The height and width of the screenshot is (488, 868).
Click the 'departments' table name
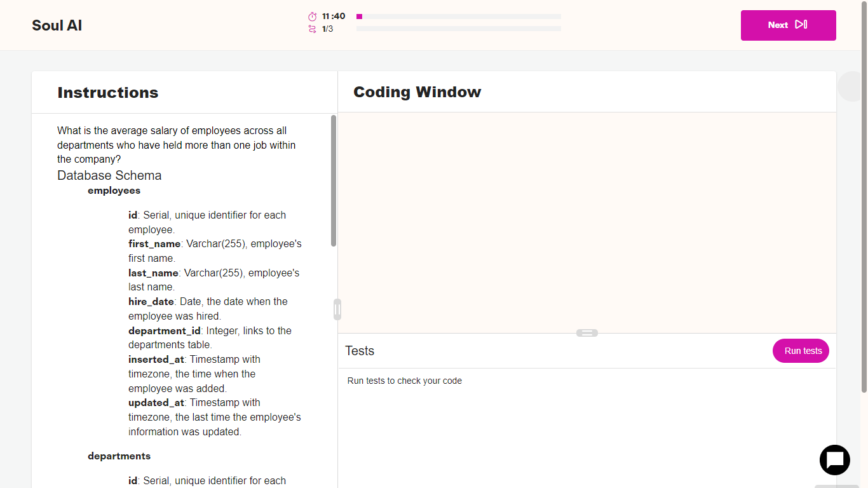[x=119, y=456]
